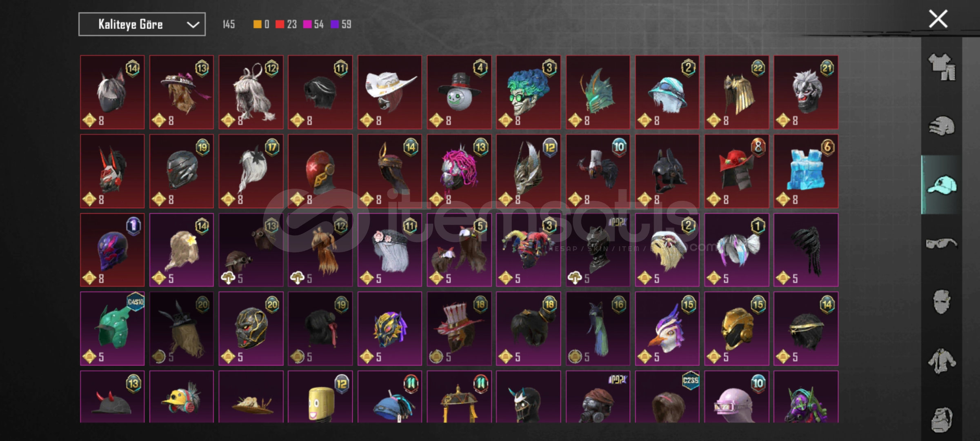Screen dimensions: 980x441
Task: Filter by purple quality swatch 59
Action: click(x=341, y=24)
